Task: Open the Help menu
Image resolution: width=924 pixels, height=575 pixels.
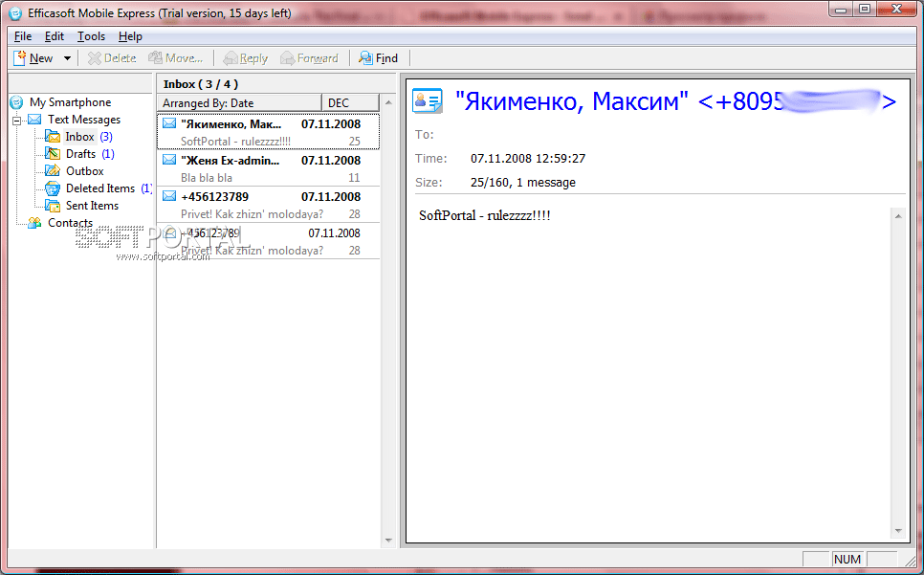Action: coord(130,36)
